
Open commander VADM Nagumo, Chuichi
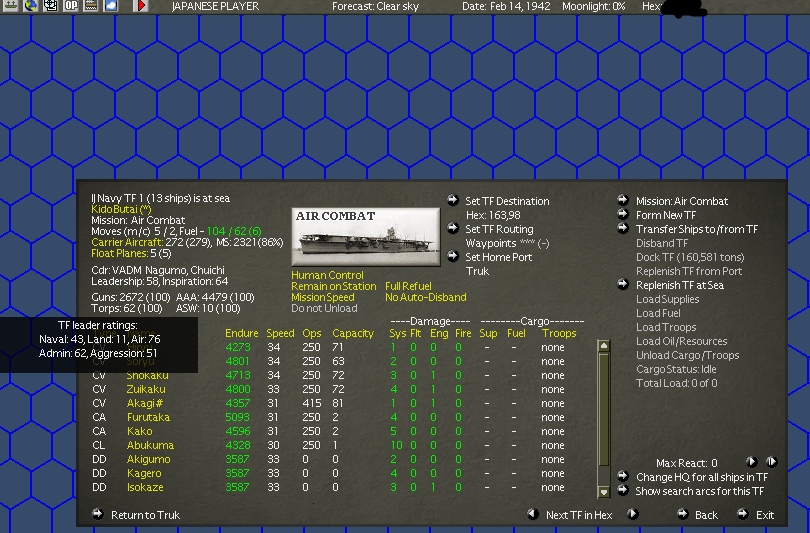[158, 270]
